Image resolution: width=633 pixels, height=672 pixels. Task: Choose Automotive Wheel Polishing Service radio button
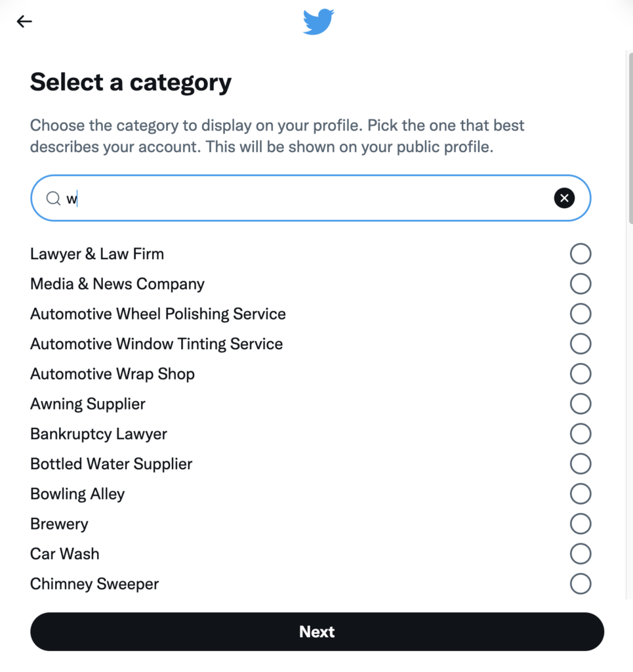[581, 314]
